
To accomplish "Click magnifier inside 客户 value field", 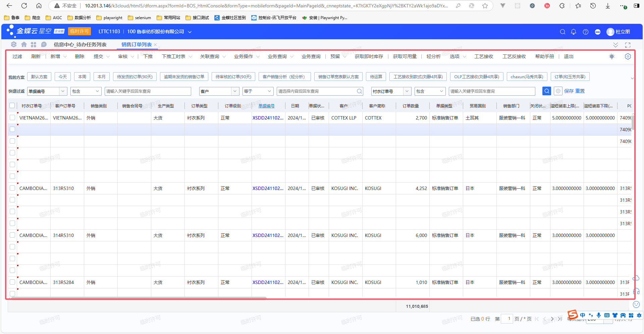I will 359,91.
